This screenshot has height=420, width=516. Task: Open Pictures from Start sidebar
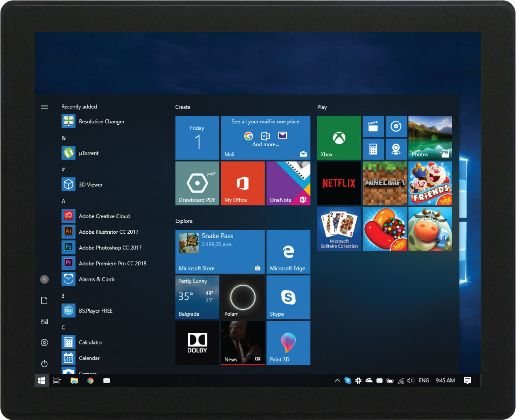pos(45,321)
